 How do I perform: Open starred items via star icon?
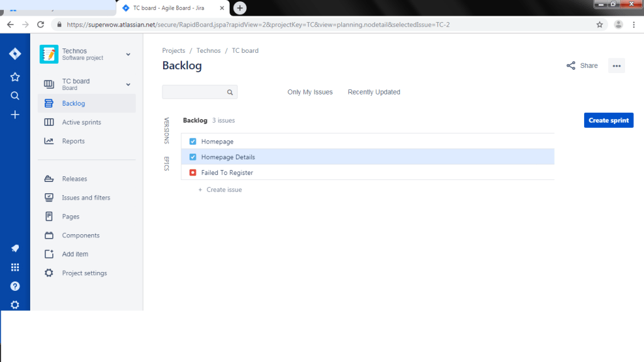15,77
